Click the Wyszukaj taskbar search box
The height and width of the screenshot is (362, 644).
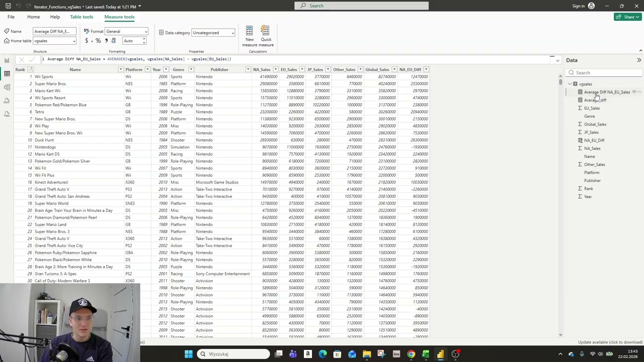233,354
